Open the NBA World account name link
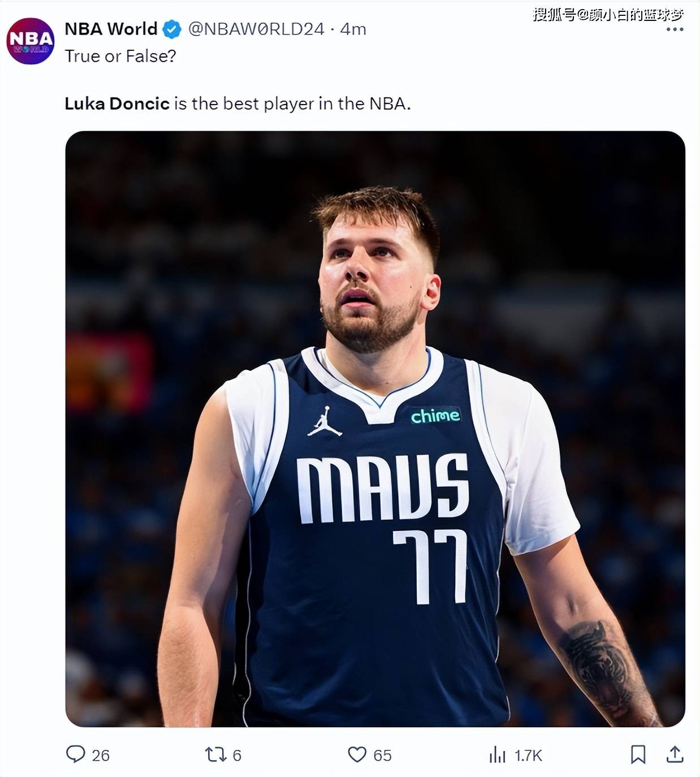This screenshot has width=700, height=777. pos(111,29)
